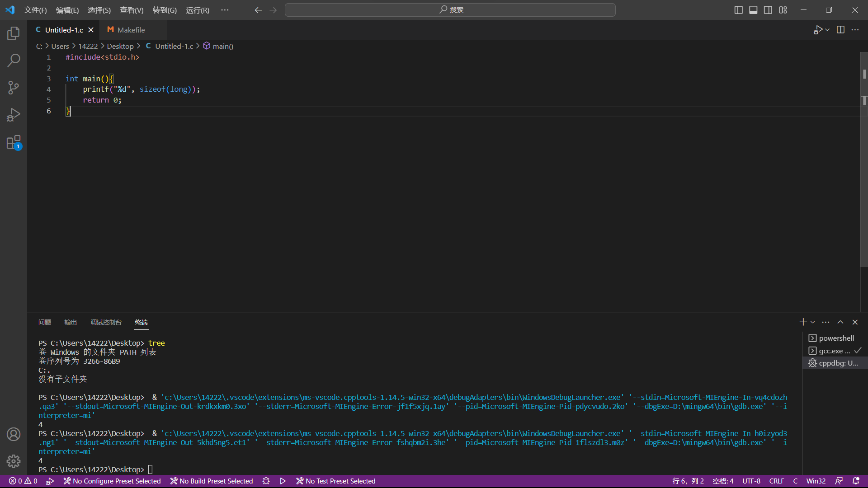The width and height of the screenshot is (868, 488).
Task: Click the feedback icon in status bar
Action: point(839,481)
